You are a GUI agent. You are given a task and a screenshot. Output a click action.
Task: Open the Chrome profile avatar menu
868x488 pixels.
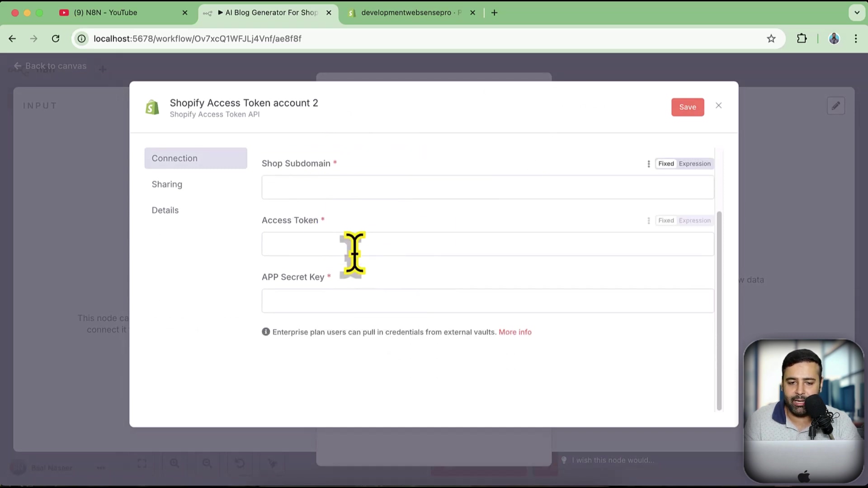tap(834, 39)
